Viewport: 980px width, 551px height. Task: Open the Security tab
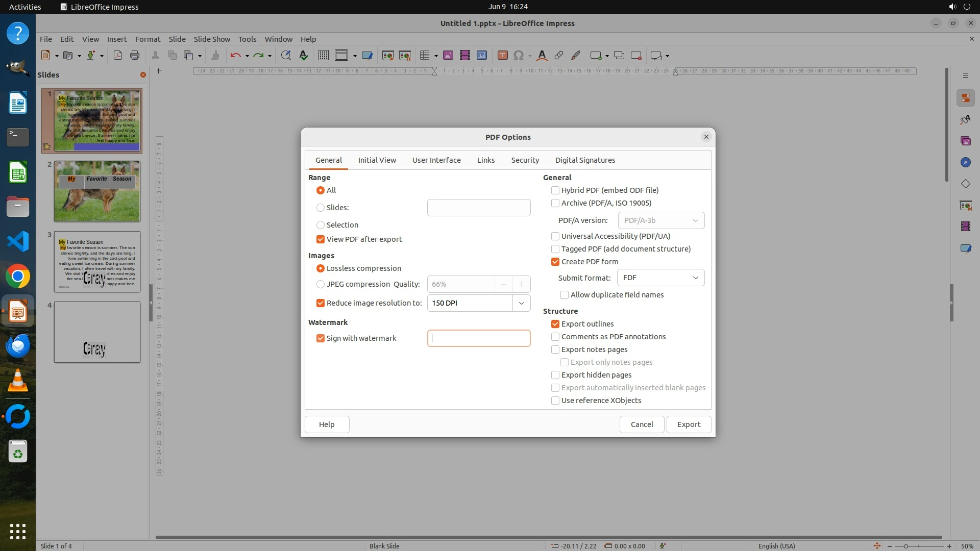pyautogui.click(x=525, y=160)
